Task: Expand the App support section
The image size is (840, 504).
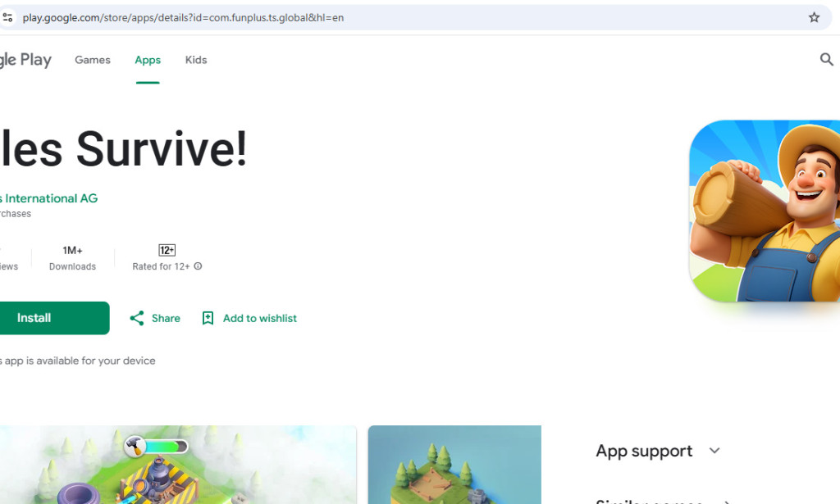Action: pyautogui.click(x=713, y=451)
